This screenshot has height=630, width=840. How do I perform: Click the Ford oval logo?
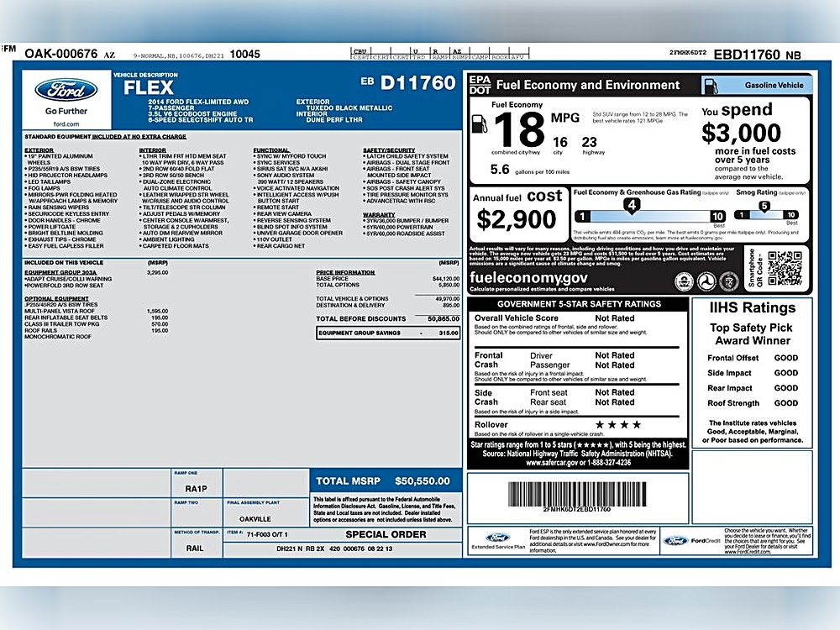[x=66, y=90]
